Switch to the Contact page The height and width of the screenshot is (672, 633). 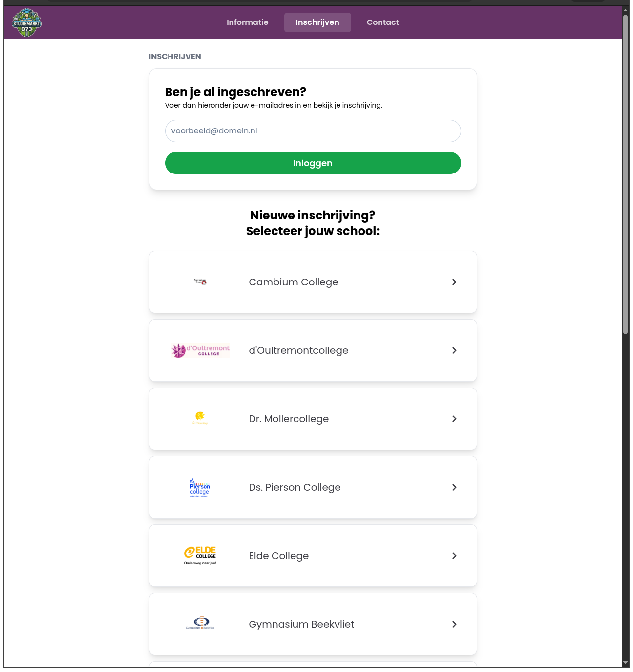383,22
